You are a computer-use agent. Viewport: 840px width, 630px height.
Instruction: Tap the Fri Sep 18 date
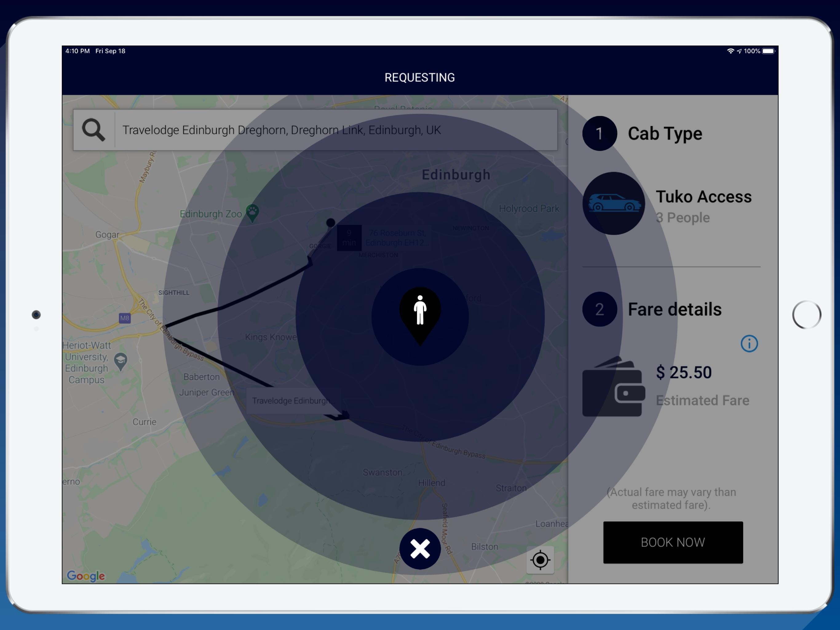110,51
